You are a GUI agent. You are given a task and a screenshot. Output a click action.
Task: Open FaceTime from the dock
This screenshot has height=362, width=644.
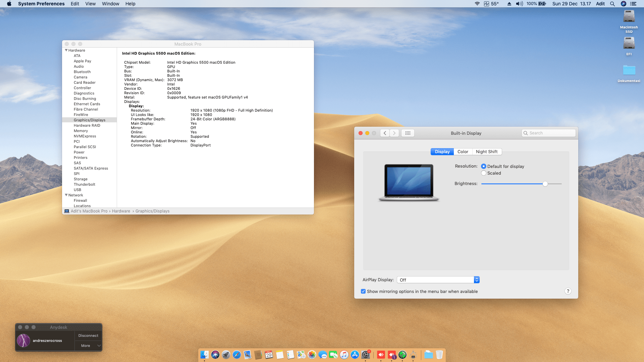pos(333,355)
